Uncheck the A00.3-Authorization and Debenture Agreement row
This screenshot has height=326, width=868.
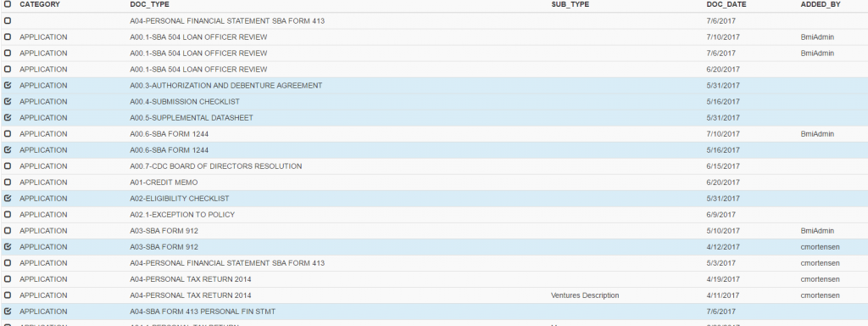click(7, 86)
